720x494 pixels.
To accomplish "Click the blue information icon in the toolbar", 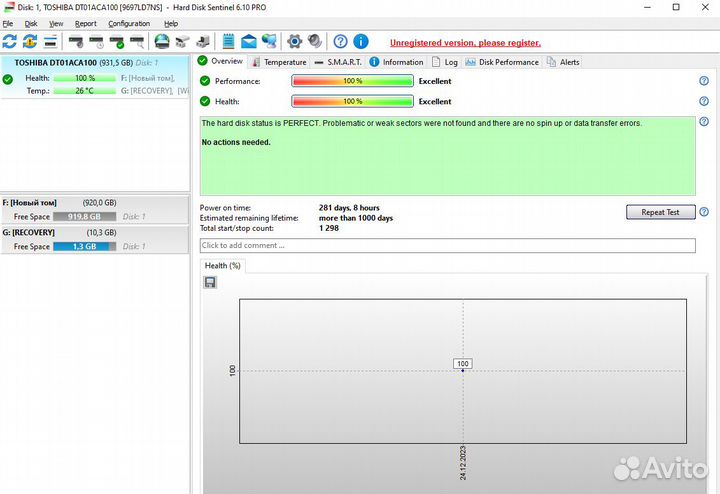I will click(361, 42).
